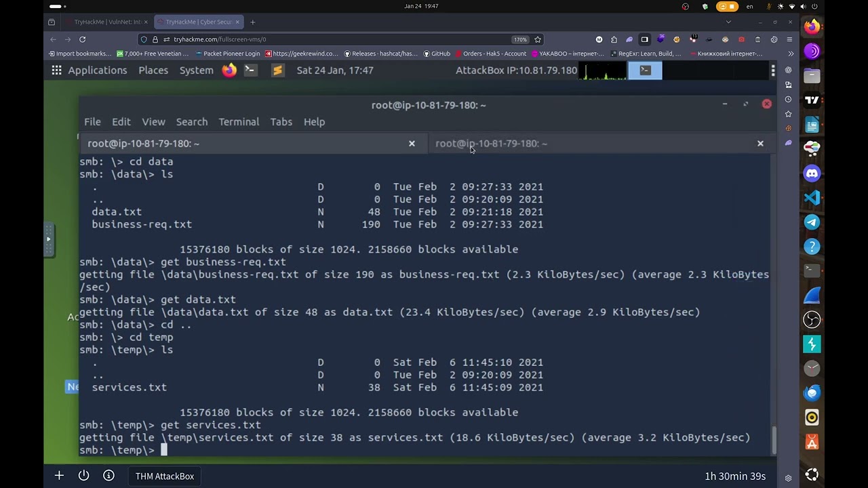Reload the current page
This screenshot has height=488, width=868.
tap(82, 39)
